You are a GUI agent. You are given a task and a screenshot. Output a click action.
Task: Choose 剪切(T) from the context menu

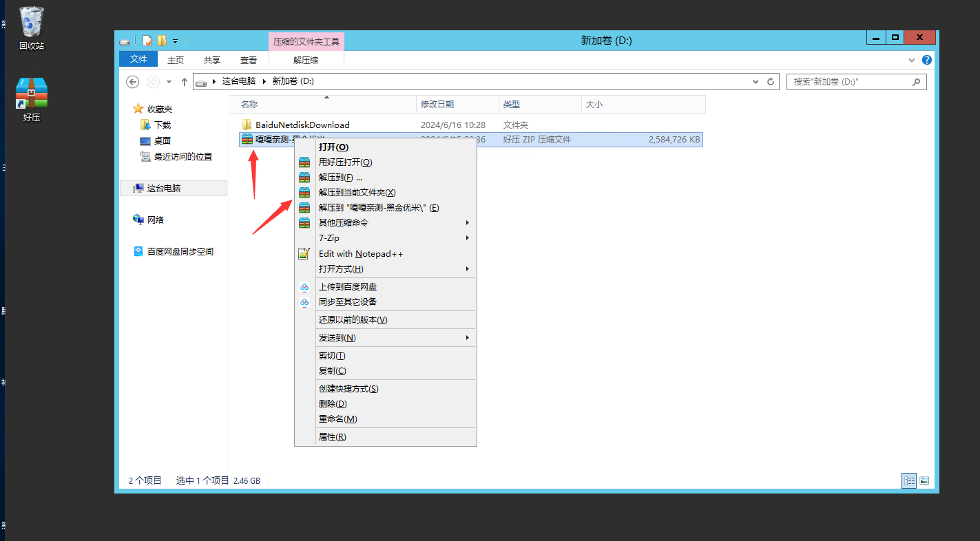tap(386, 355)
